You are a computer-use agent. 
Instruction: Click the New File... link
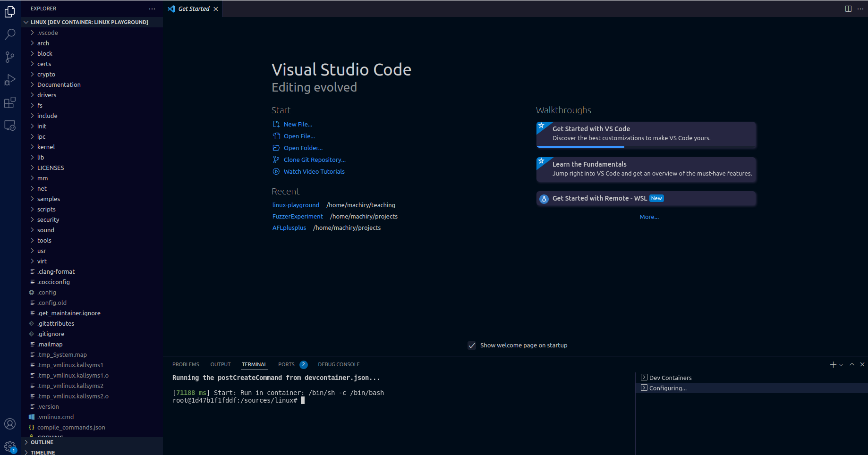(298, 124)
